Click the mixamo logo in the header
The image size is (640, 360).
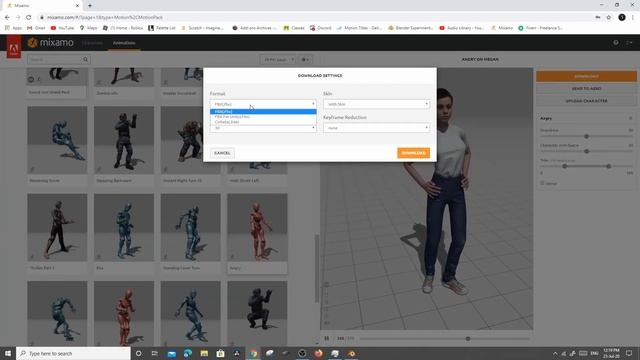point(51,42)
